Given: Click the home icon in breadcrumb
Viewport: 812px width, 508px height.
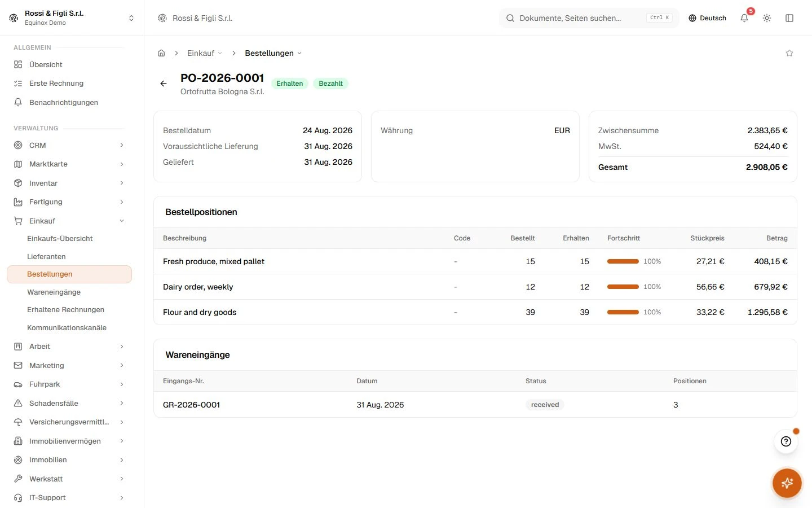Looking at the screenshot, I should point(161,53).
